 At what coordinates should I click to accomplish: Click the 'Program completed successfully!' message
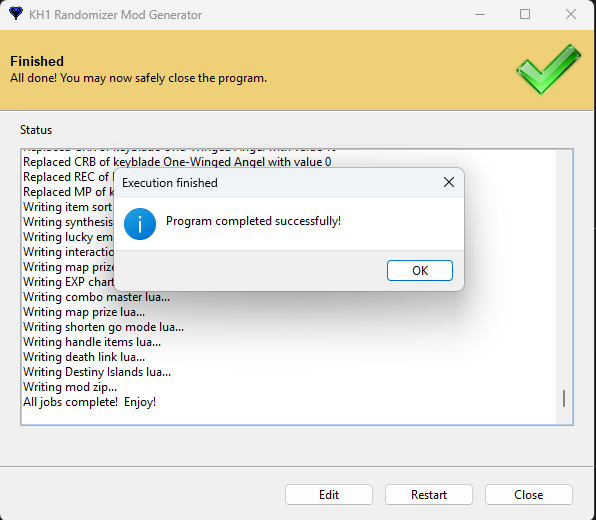pos(254,221)
